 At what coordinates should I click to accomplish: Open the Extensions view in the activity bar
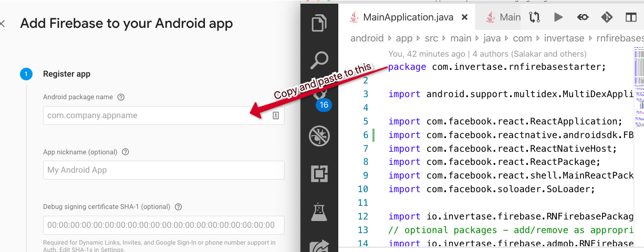pos(319,174)
